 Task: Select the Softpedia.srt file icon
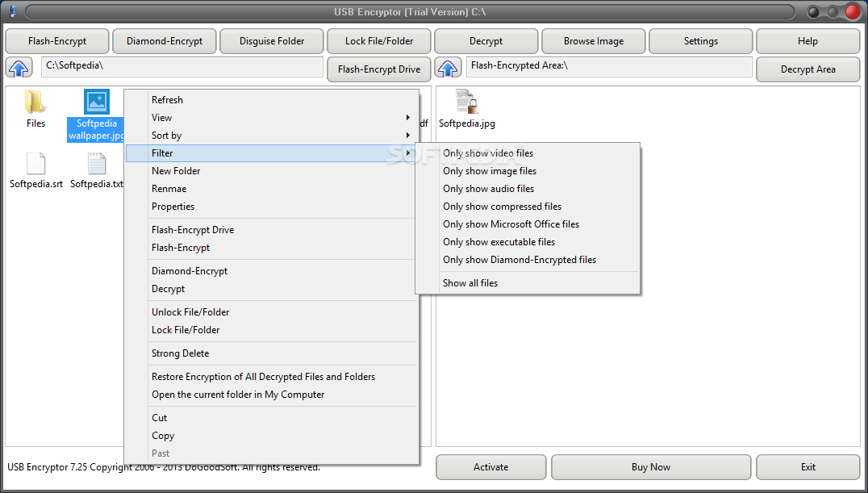pos(35,164)
